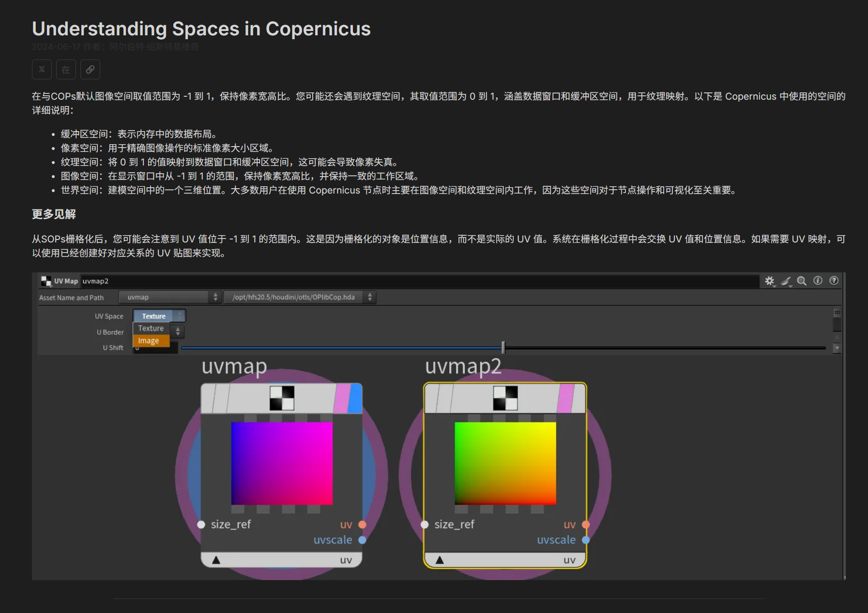Click the U Border dropdown arrows
Screen dimensions: 868x613
click(178, 331)
